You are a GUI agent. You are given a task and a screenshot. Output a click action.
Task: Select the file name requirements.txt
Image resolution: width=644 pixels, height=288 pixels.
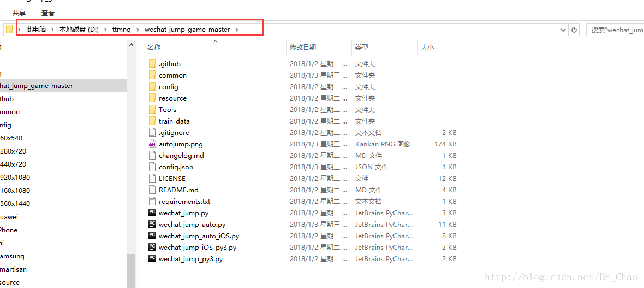pyautogui.click(x=184, y=202)
